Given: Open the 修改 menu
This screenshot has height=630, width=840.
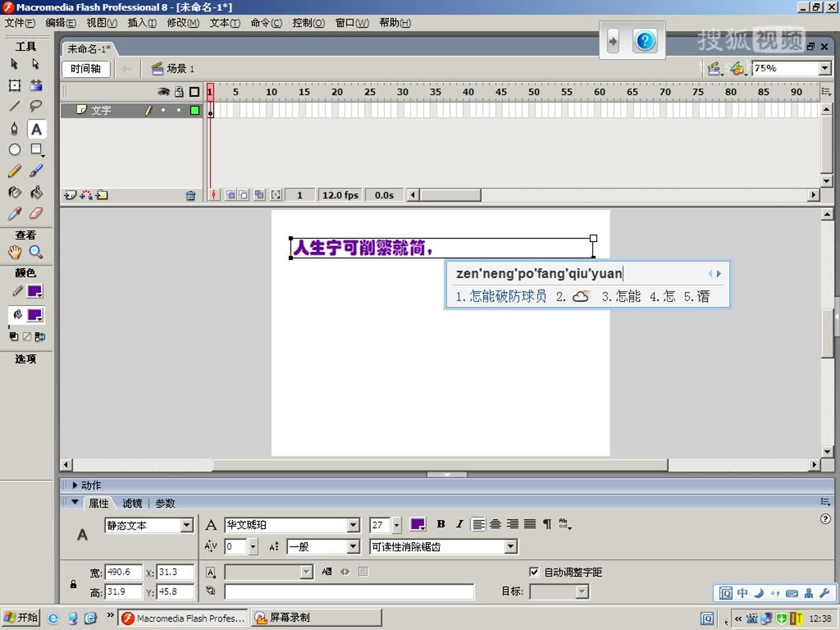Looking at the screenshot, I should click(x=183, y=23).
